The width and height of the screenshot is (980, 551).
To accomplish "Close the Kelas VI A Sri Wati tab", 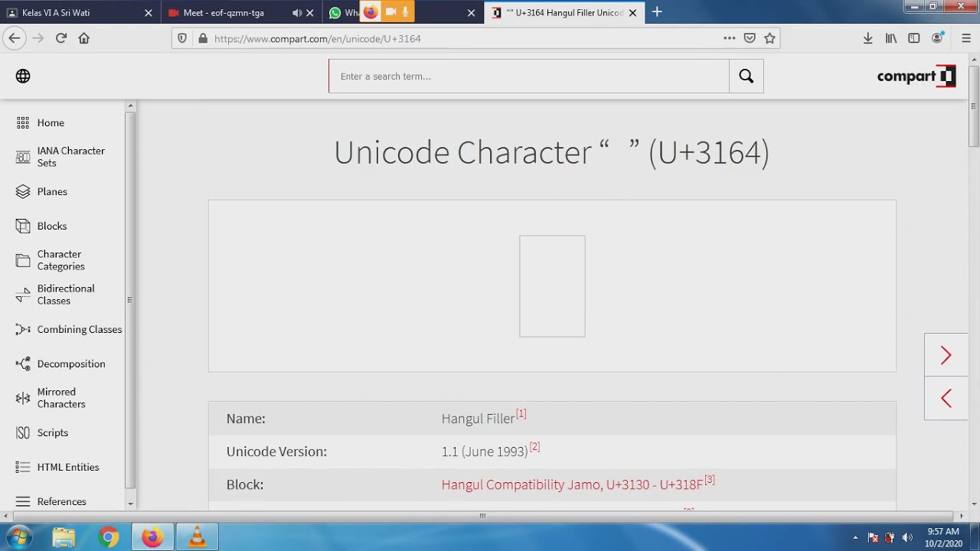I will 149,13.
